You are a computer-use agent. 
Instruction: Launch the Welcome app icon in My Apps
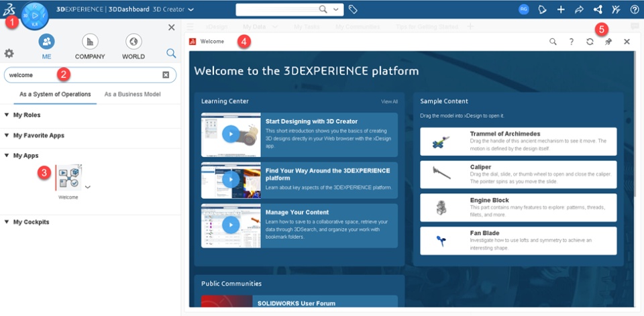click(69, 178)
